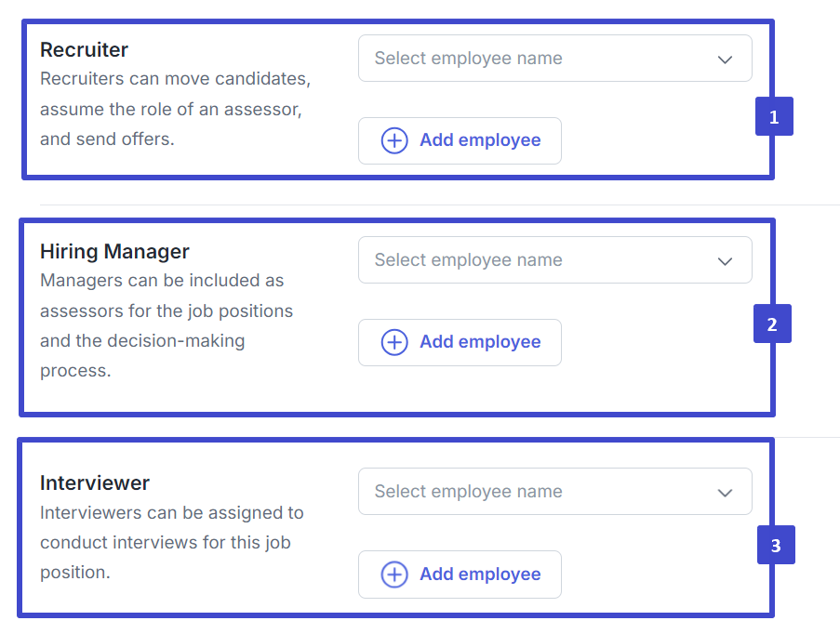Click the plus icon in the Recruiter section
The width and height of the screenshot is (840, 634).
(x=394, y=140)
